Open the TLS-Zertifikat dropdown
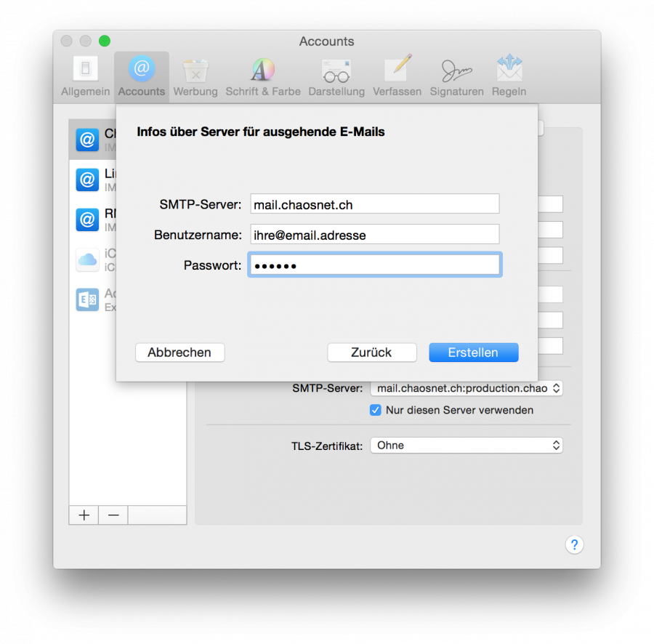 466,445
